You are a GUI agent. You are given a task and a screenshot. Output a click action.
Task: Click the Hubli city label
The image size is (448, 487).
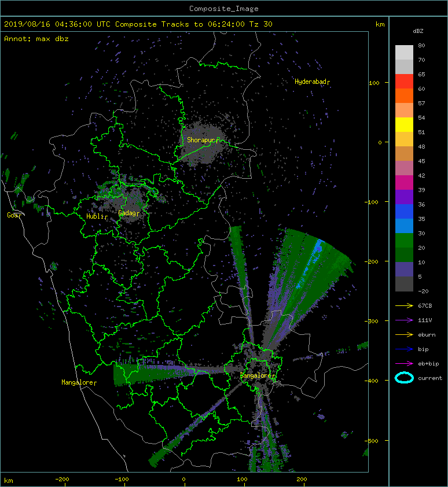[97, 216]
